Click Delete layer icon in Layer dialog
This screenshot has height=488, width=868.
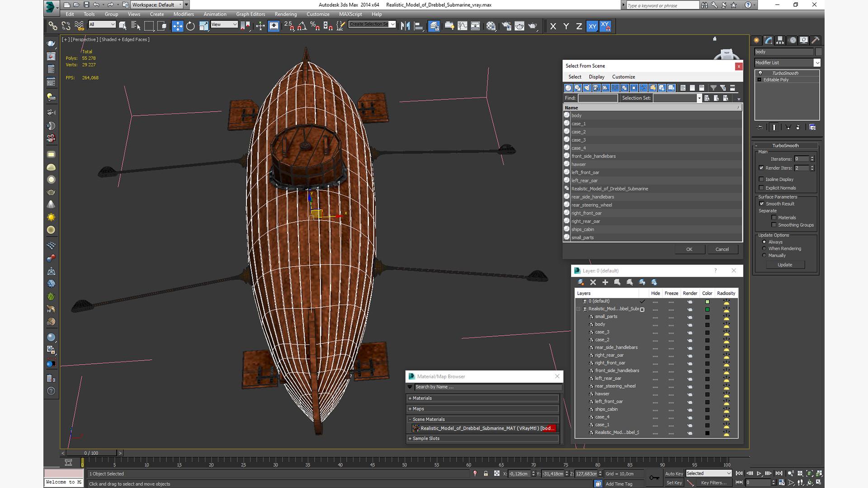pos(593,282)
